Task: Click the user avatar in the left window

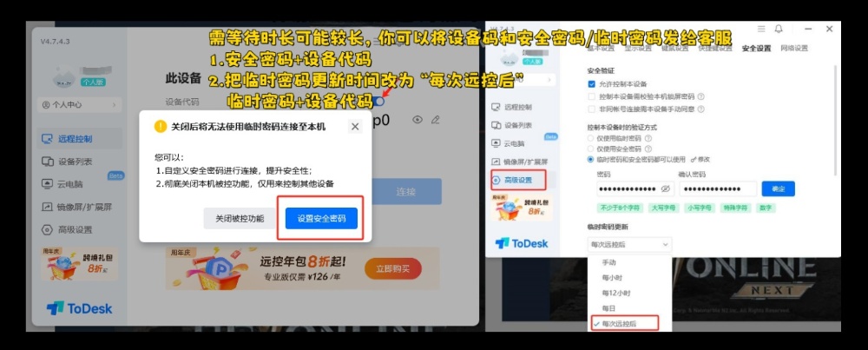Action: point(65,76)
